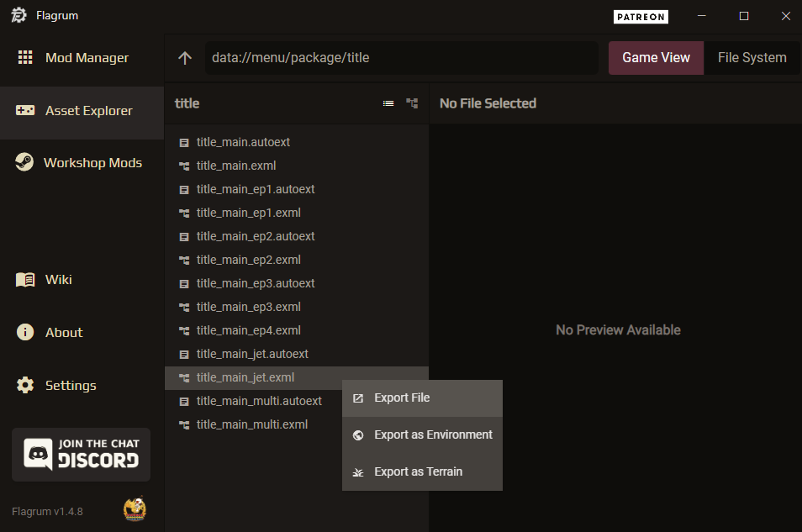Image resolution: width=802 pixels, height=532 pixels.
Task: Click the icon beside title_main_multi.exml
Action: [184, 425]
